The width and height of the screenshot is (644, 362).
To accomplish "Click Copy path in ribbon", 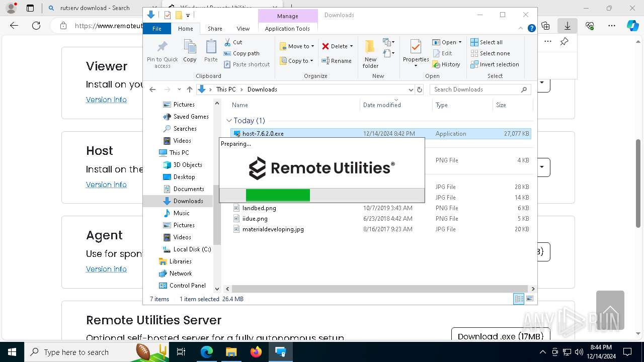I will tap(242, 53).
